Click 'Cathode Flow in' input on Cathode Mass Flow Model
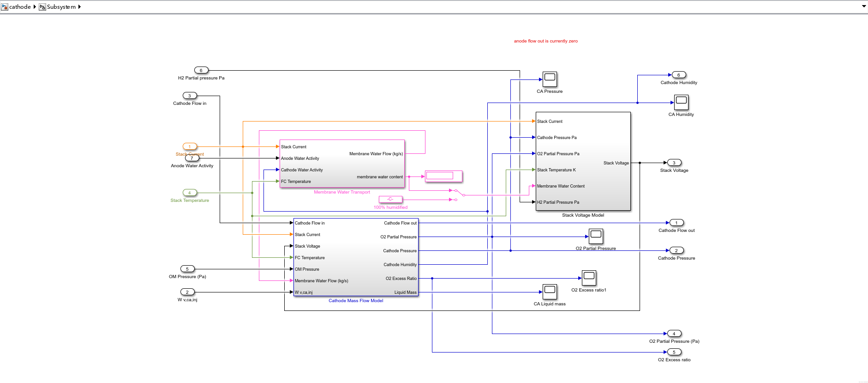The height and width of the screenshot is (383, 868). click(310, 223)
